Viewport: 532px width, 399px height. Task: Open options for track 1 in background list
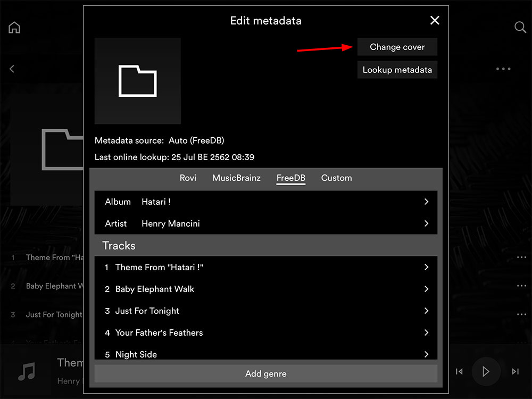point(521,257)
